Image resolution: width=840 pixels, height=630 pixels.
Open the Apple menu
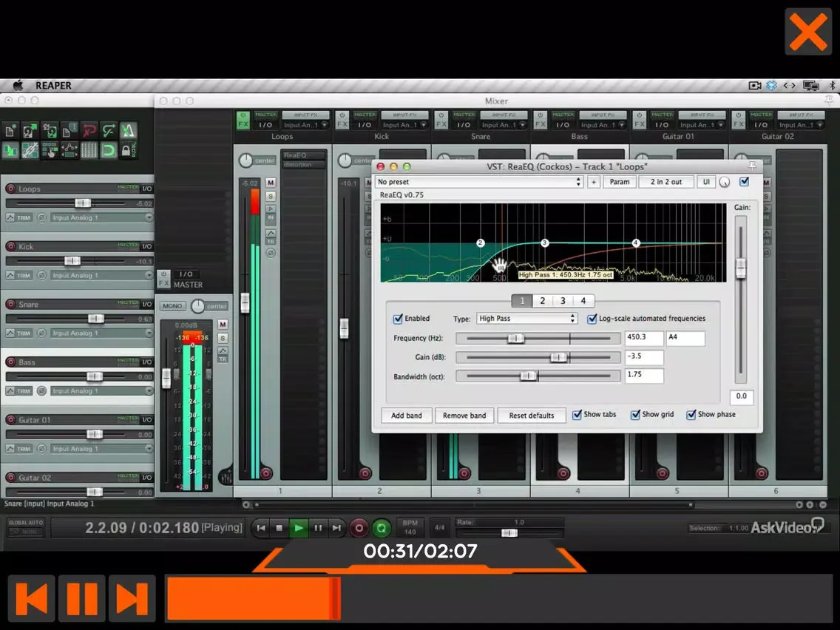pyautogui.click(x=18, y=85)
